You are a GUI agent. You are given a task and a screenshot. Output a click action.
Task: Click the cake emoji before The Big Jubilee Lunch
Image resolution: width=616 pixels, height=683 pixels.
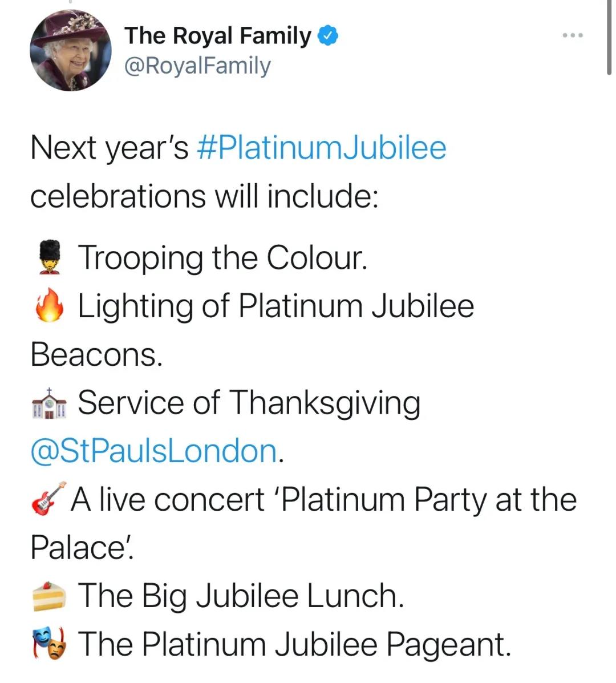[x=49, y=596]
